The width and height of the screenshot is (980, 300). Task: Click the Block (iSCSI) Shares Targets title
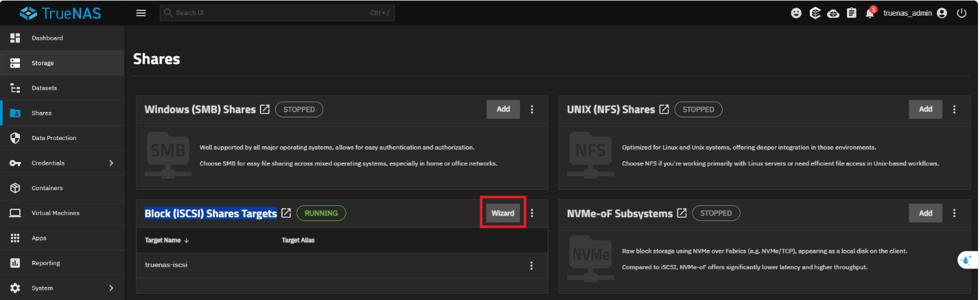211,213
